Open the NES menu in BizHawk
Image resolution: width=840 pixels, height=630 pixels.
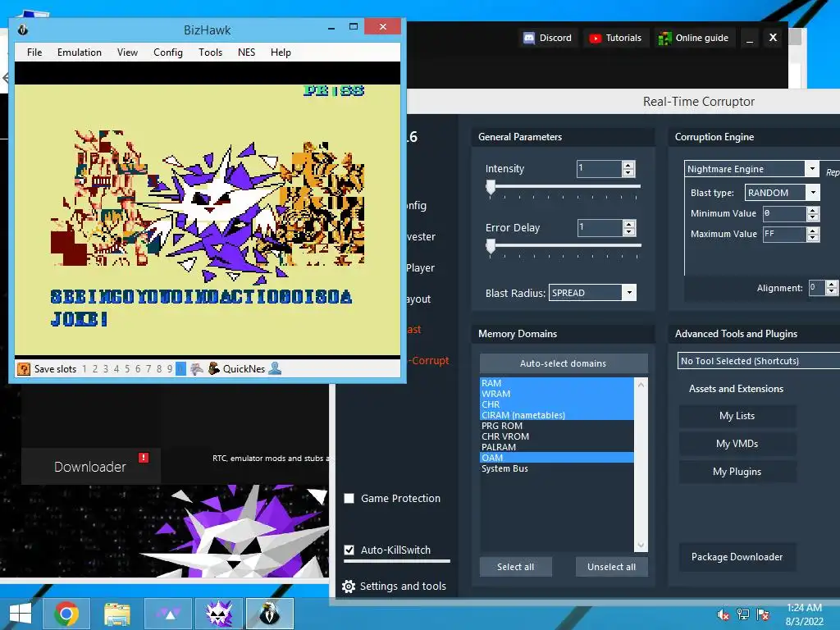click(x=246, y=52)
